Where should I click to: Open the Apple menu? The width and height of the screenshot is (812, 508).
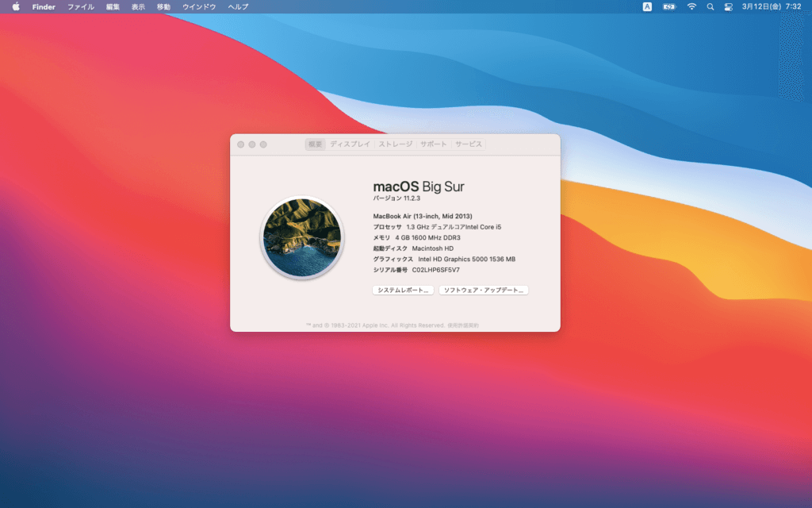[16, 6]
